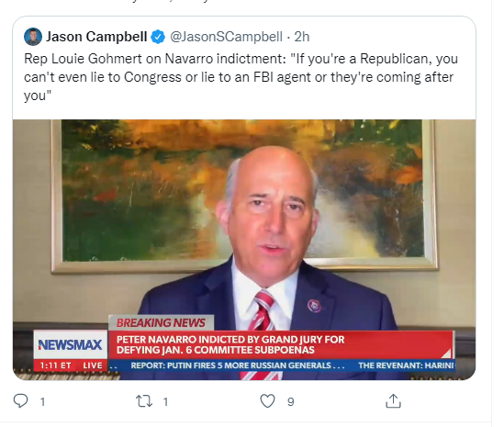Click the BREAKING NEWS label in video
Screen dimensions: 504x427
click(161, 322)
